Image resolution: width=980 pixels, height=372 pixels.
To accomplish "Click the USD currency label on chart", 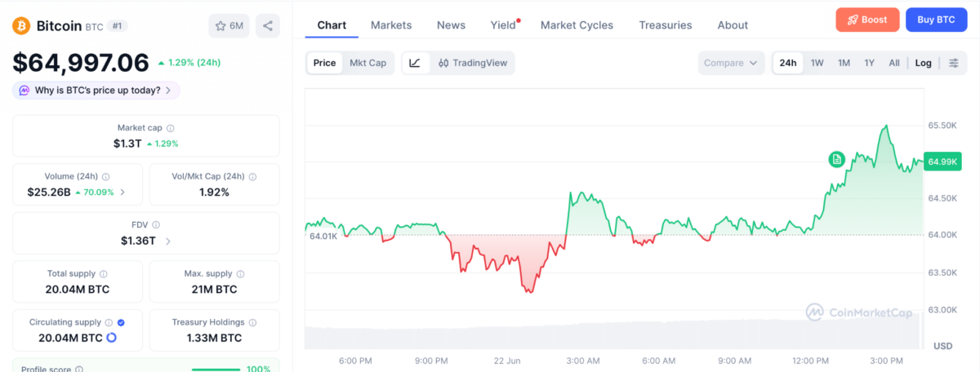I will 942,346.
